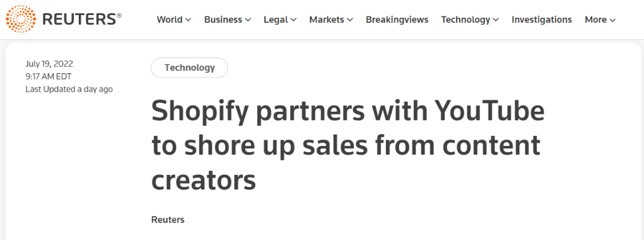Viewport: 644px width, 240px height.
Task: Click the More navigation label
Action: tap(595, 20)
